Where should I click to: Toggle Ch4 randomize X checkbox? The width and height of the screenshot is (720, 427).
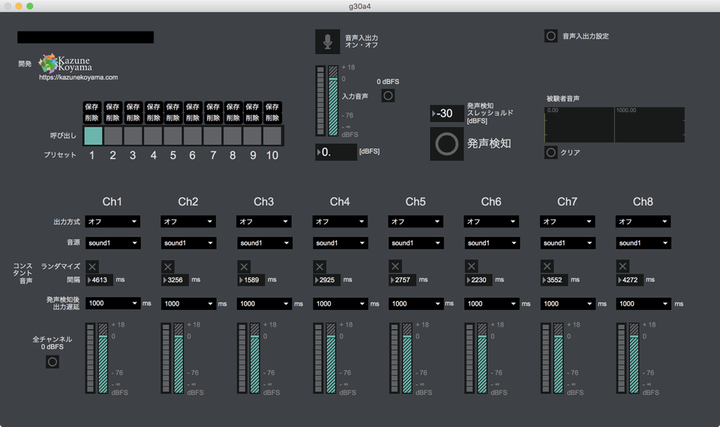(x=319, y=266)
